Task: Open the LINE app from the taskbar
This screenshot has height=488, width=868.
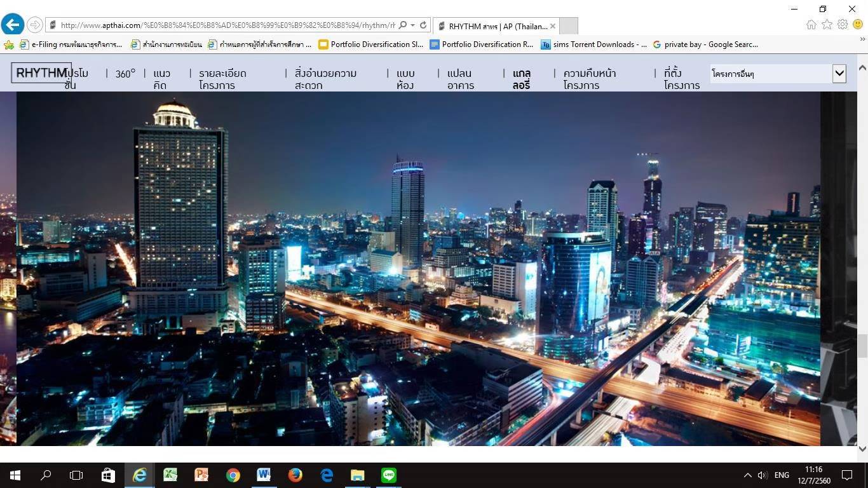Action: [388, 475]
